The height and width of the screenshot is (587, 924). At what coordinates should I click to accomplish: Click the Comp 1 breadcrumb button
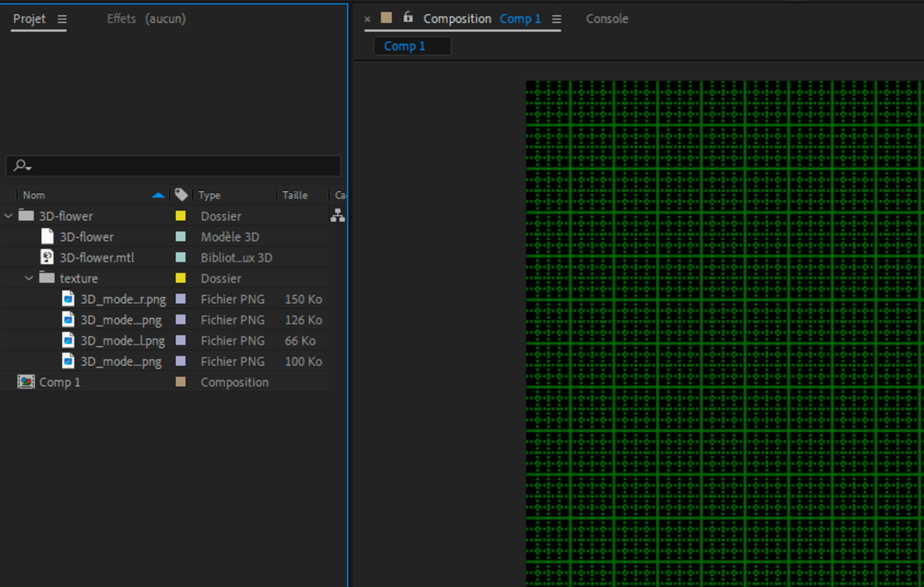click(x=405, y=46)
